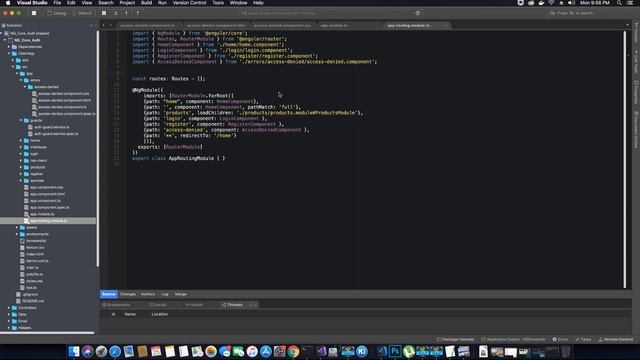Select the Source view tab
The image size is (640, 360).
[x=109, y=294]
